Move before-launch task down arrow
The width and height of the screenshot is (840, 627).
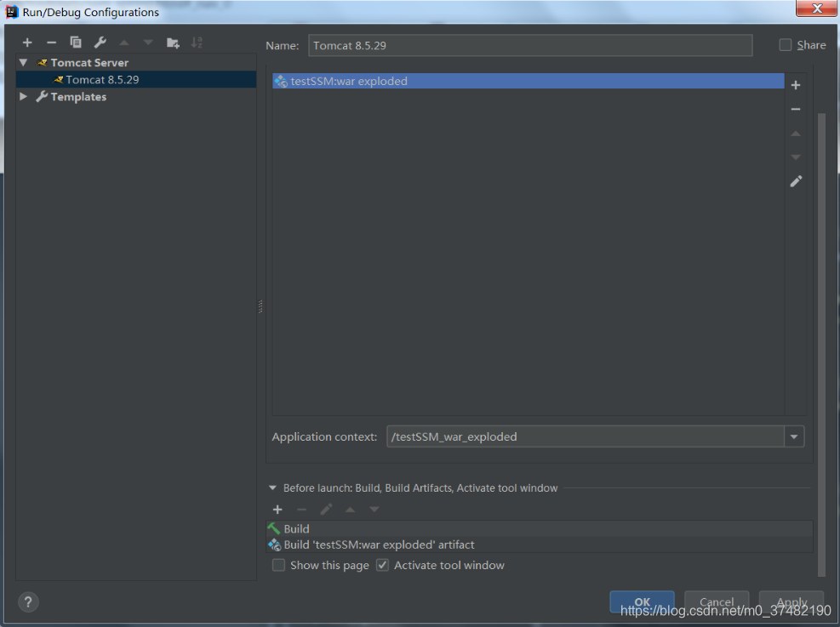click(x=374, y=510)
